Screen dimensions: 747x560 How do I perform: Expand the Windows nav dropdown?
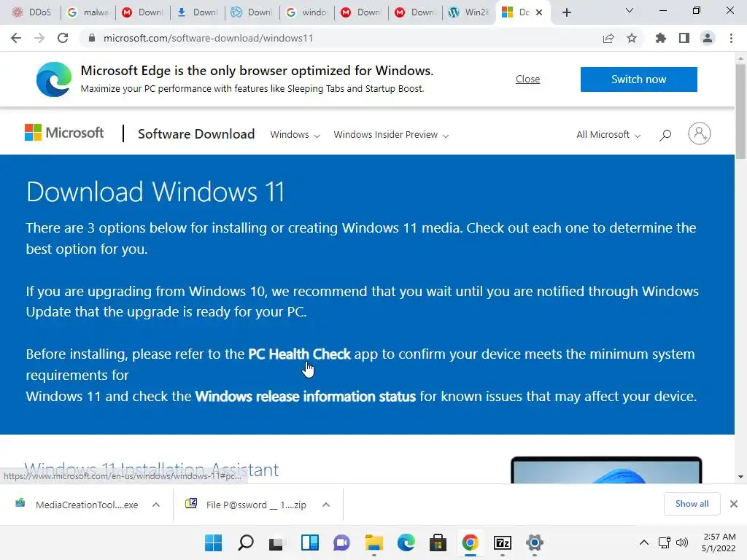(x=295, y=135)
